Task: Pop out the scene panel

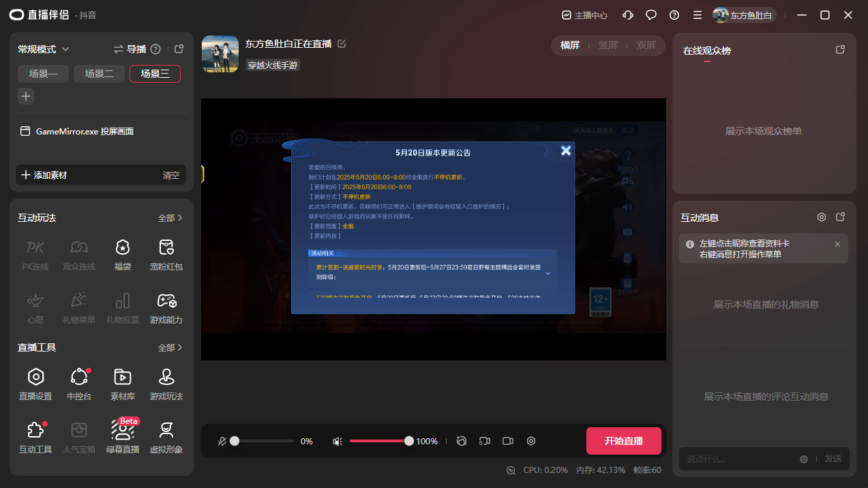Action: [x=179, y=49]
